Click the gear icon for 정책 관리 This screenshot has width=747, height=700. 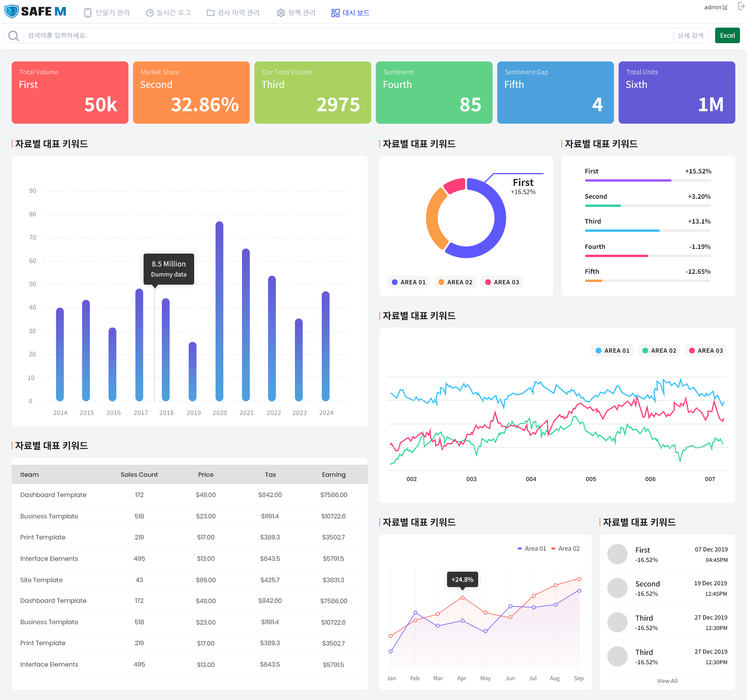point(281,13)
